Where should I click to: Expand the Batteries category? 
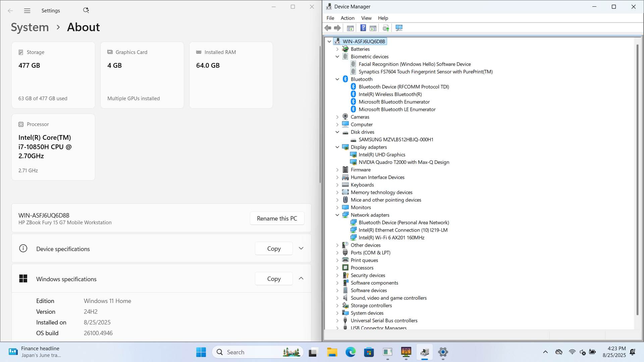(337, 49)
